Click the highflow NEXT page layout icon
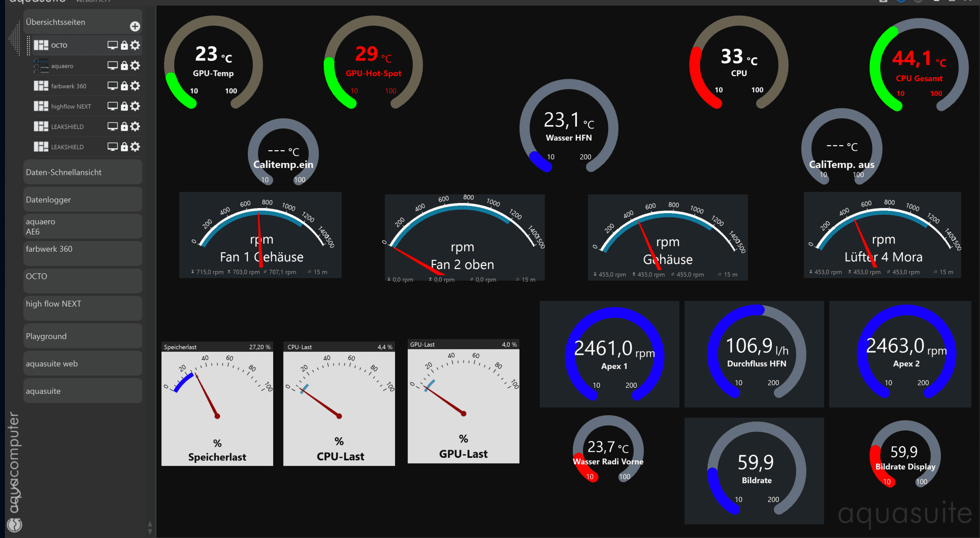The width and height of the screenshot is (980, 538). coord(41,106)
